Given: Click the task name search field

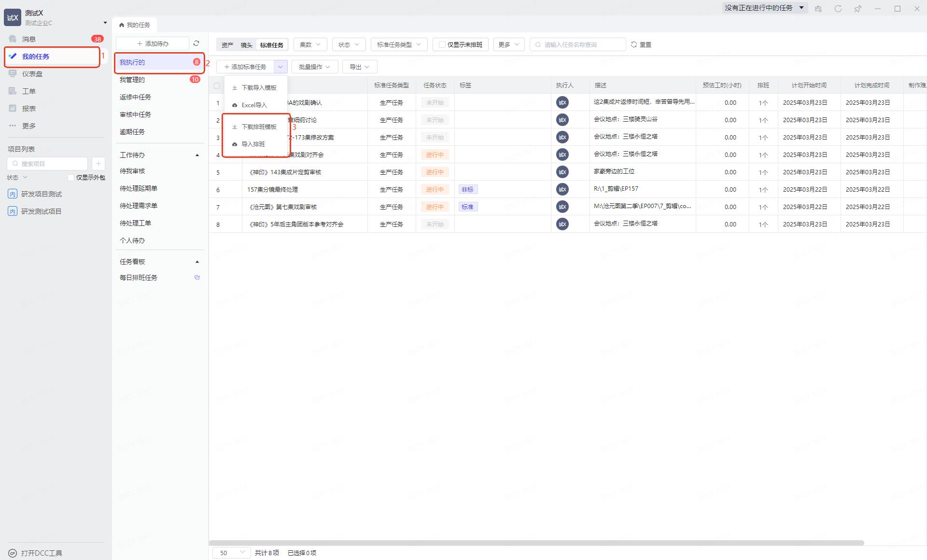Looking at the screenshot, I should tap(577, 44).
